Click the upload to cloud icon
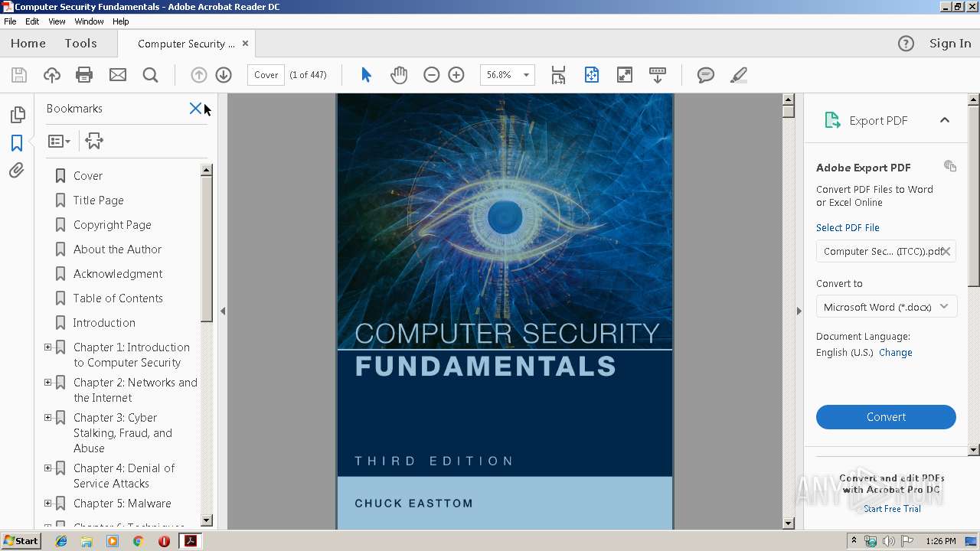 point(52,75)
